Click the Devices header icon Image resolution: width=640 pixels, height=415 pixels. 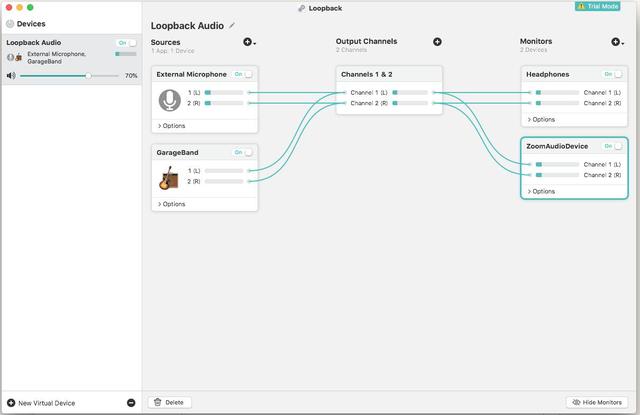pos(10,24)
